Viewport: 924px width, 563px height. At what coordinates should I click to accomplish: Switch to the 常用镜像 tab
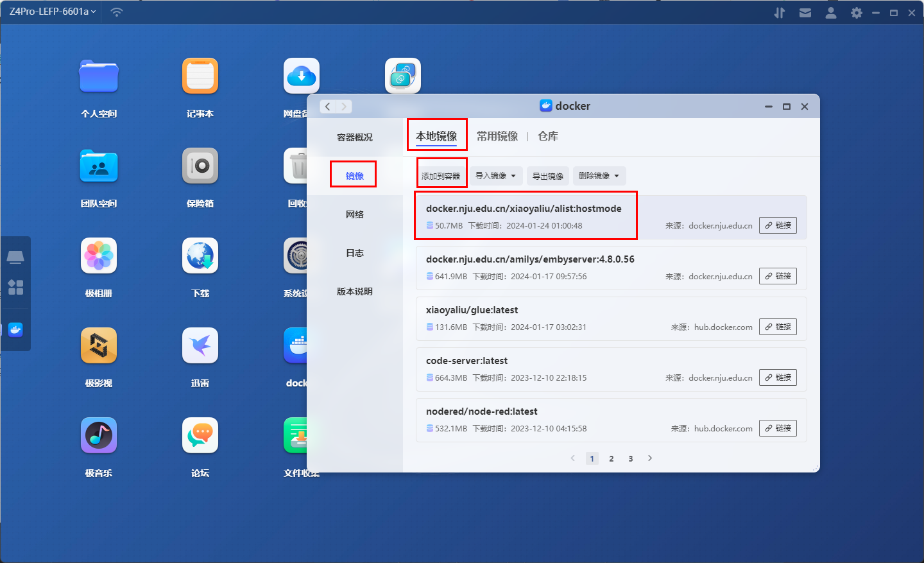(497, 136)
